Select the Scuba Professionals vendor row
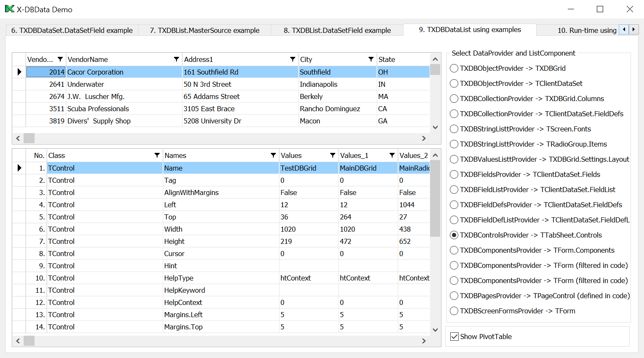The height and width of the screenshot is (358, 644). 98,109
